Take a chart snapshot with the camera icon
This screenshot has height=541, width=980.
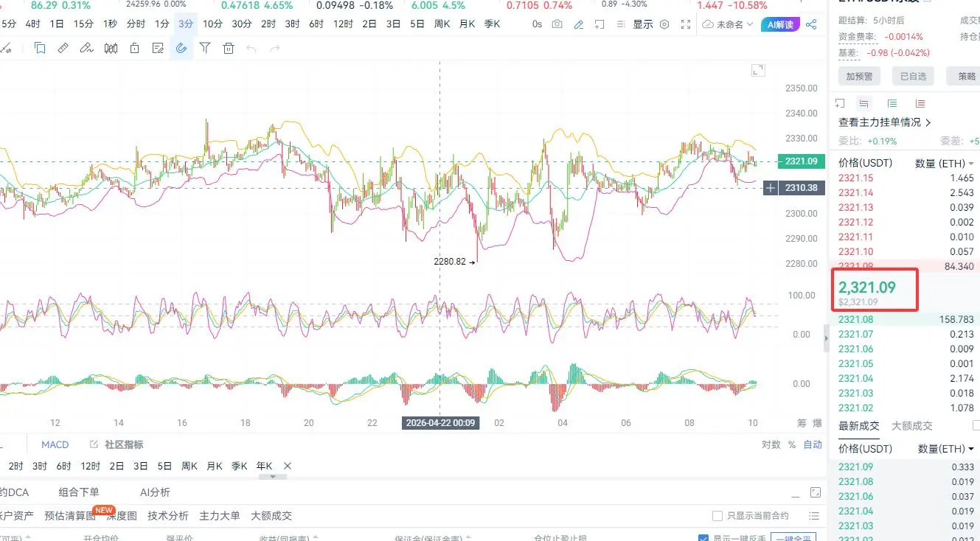click(x=557, y=24)
